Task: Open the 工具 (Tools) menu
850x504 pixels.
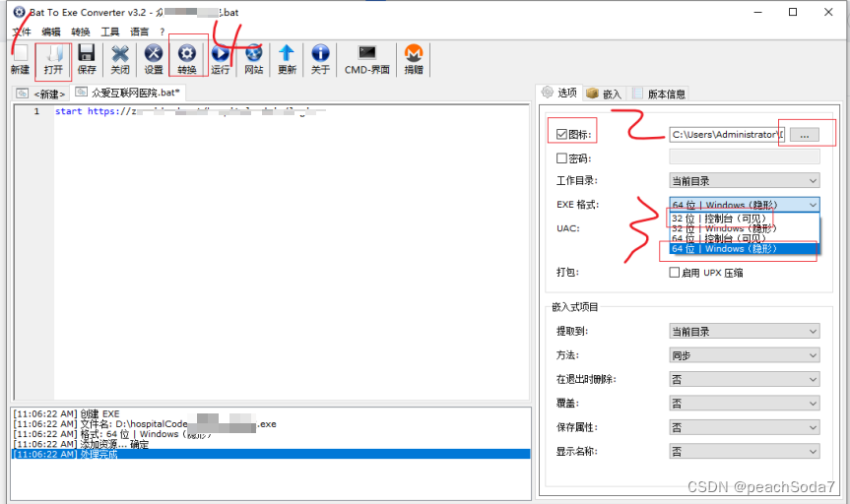Action: pyautogui.click(x=110, y=31)
